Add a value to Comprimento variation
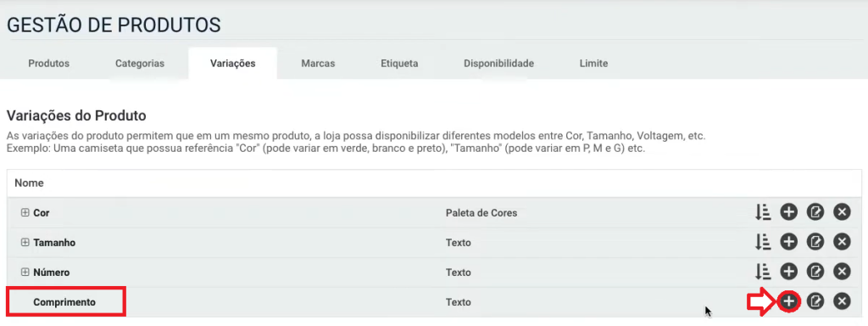This screenshot has width=868, height=326. click(789, 301)
